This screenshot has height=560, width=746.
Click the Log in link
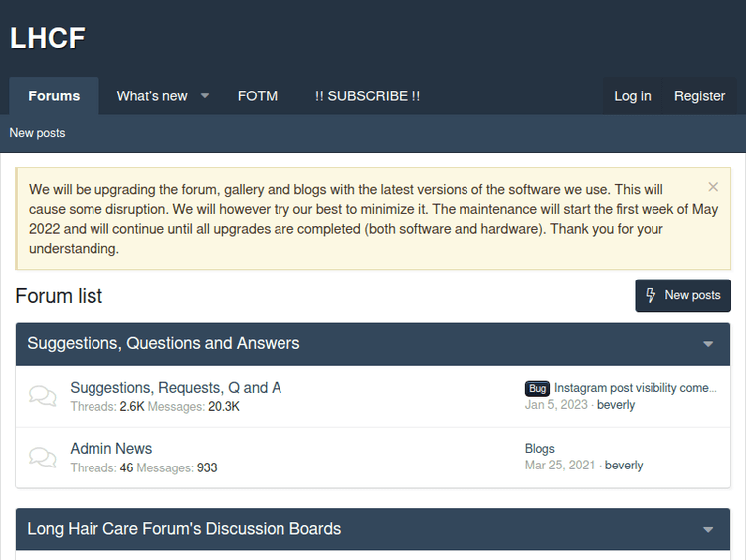pyautogui.click(x=632, y=96)
